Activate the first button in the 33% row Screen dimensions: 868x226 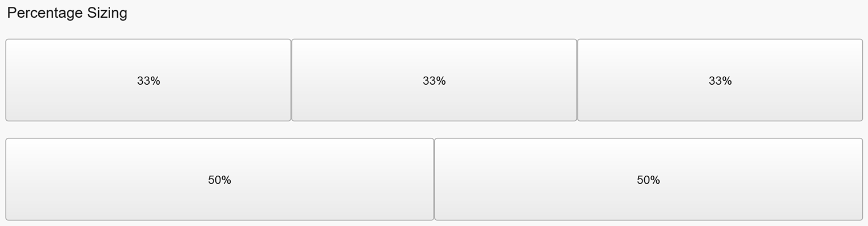pos(148,80)
